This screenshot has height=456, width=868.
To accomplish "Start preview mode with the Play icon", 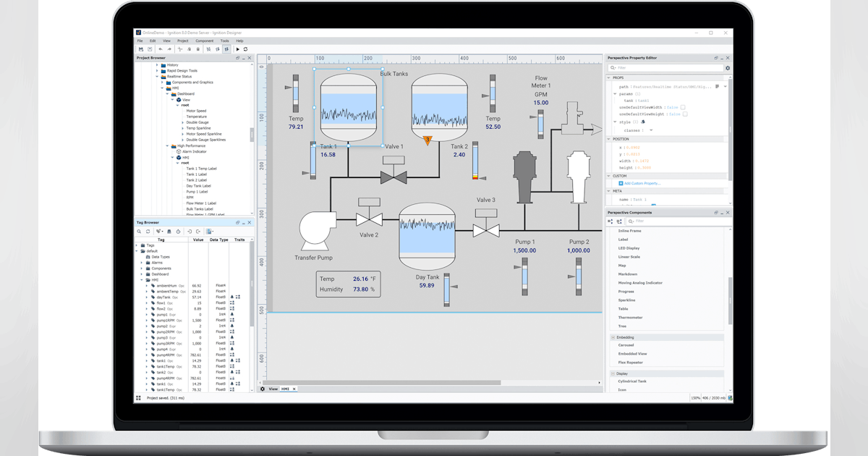I will (x=237, y=49).
